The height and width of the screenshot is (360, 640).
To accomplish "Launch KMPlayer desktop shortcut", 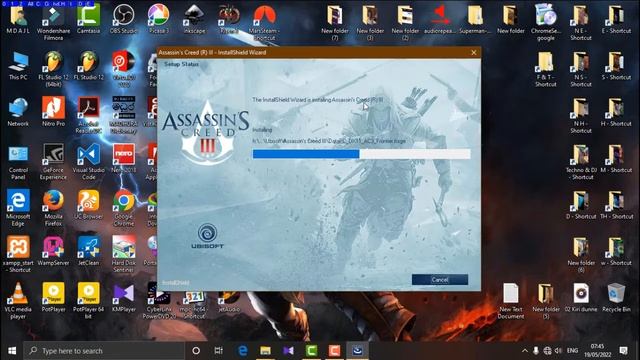I will tap(124, 298).
